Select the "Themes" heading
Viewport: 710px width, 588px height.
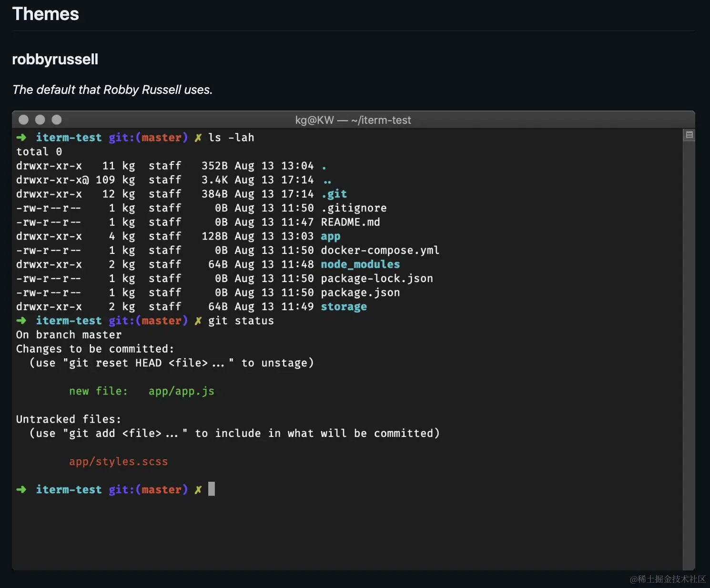pyautogui.click(x=45, y=14)
